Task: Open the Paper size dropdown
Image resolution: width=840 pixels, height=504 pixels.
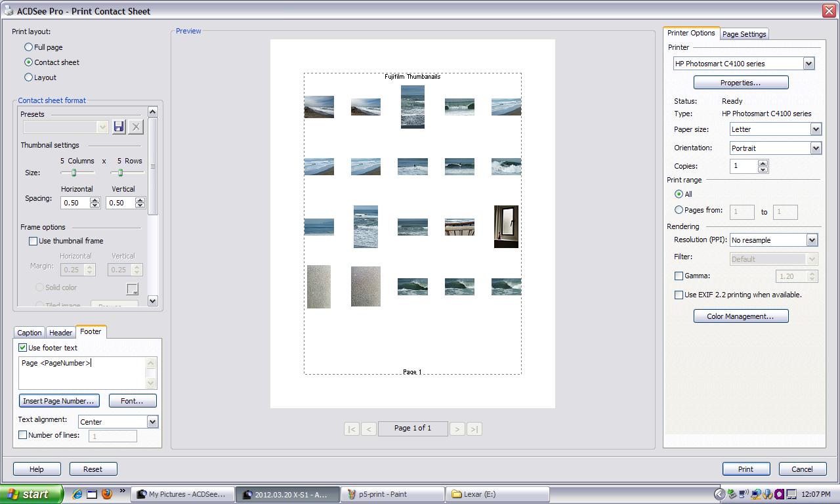Action: [x=815, y=129]
